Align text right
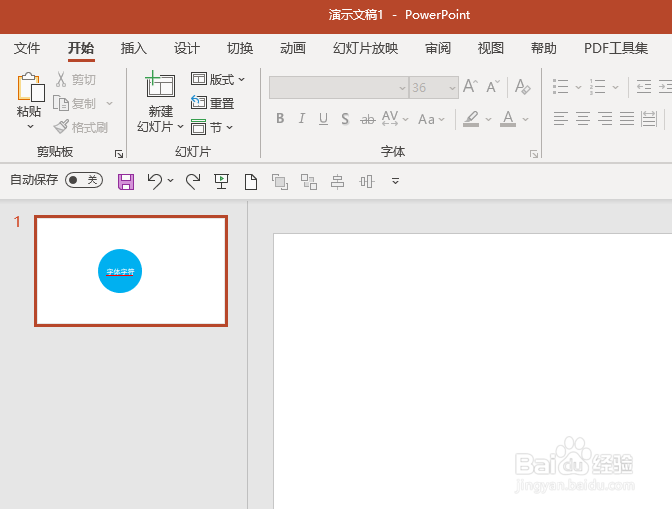672x509 pixels. (x=605, y=118)
